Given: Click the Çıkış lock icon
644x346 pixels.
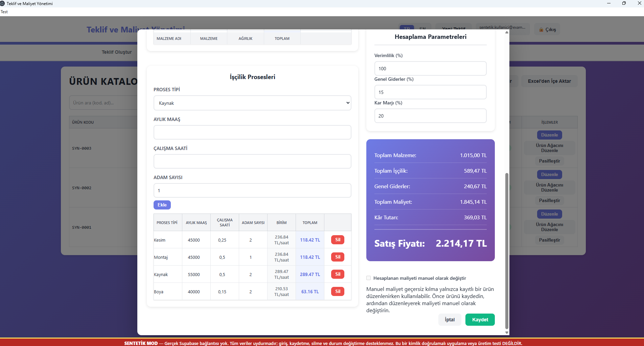Looking at the screenshot, I should 541,30.
